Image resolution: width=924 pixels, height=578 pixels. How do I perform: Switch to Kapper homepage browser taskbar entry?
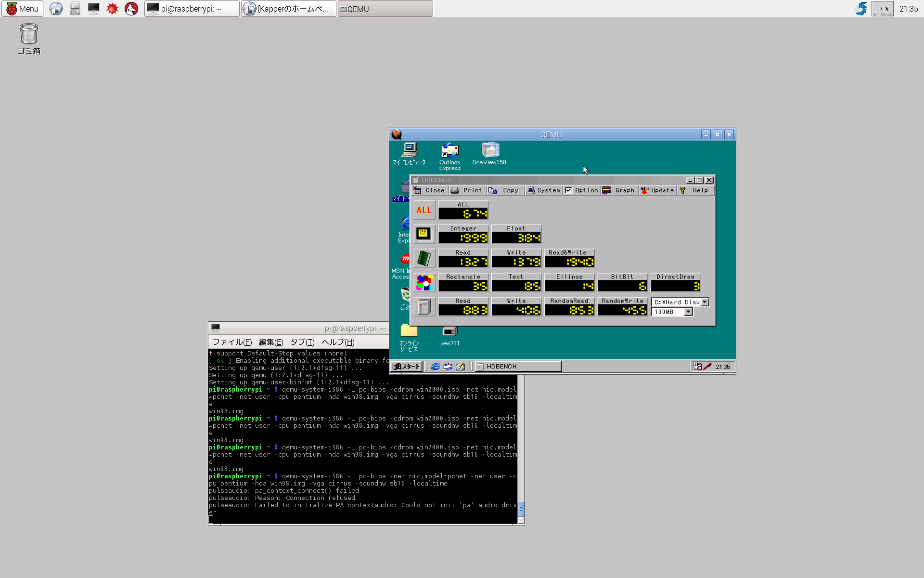tap(288, 9)
